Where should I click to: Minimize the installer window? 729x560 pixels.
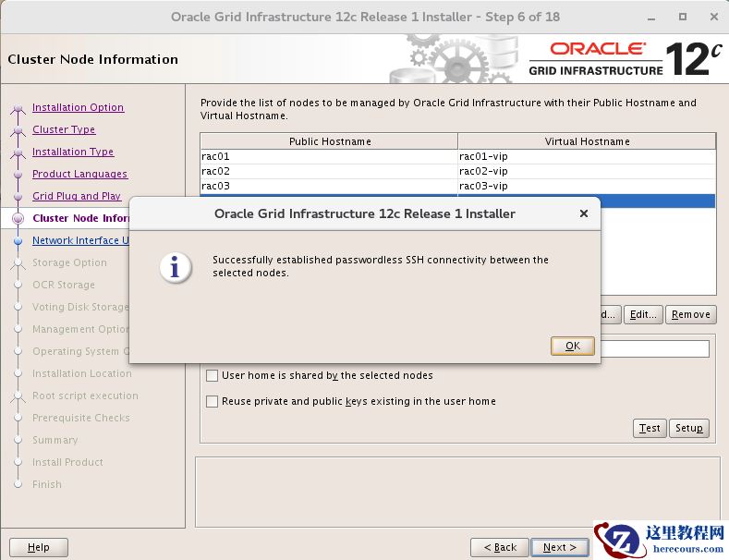651,18
